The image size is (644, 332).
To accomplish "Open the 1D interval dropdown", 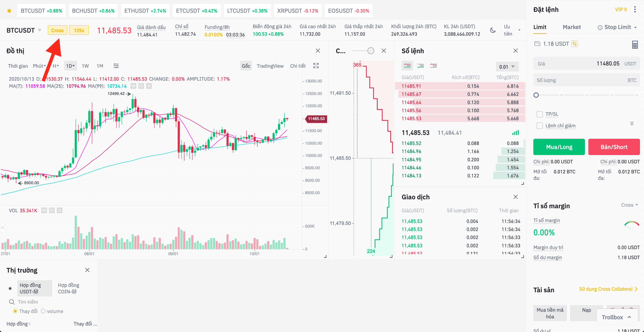I will 70,66.
